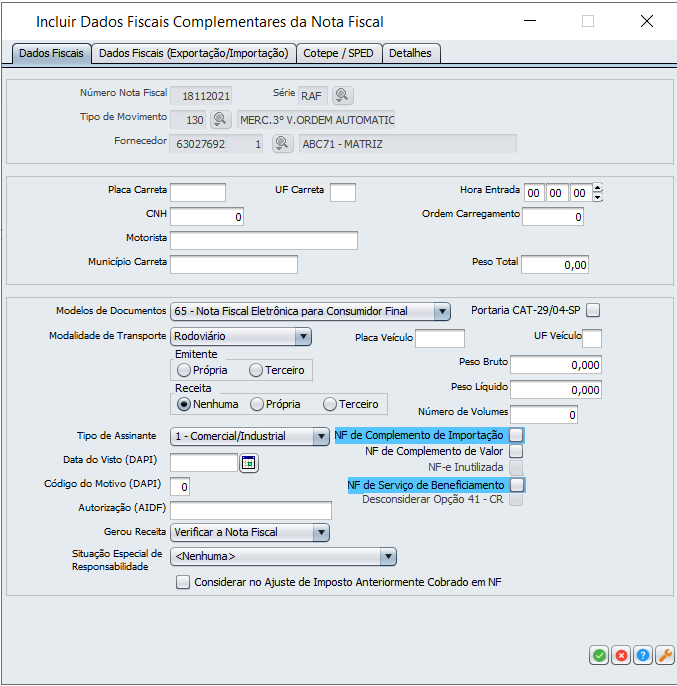
Task: Click the Peso Bruto field
Action: click(556, 365)
